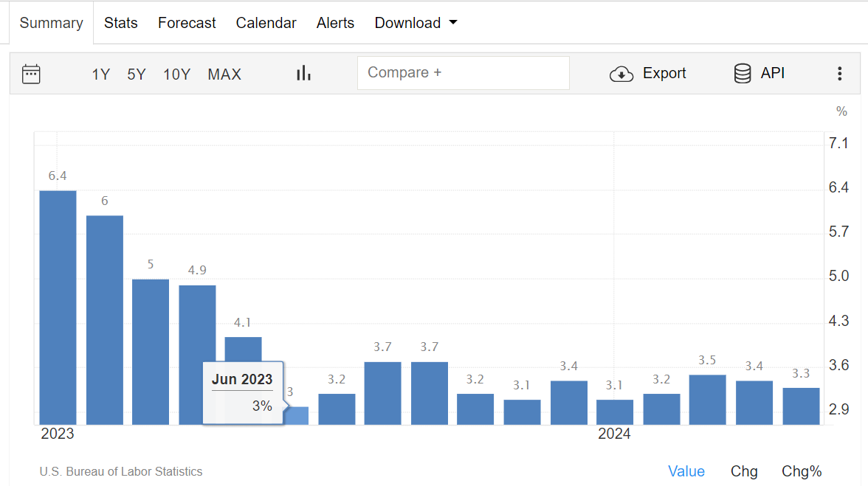The image size is (868, 486).
Task: Set time range to 1Y
Action: (x=100, y=74)
